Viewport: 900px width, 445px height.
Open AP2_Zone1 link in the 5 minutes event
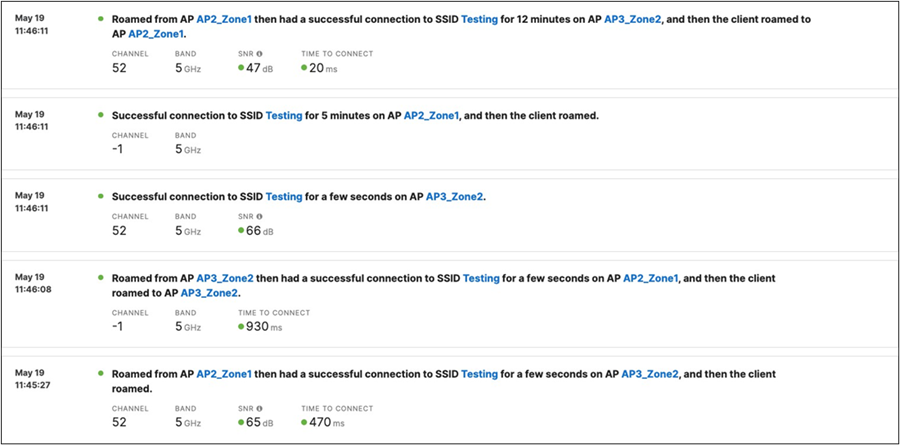[432, 115]
